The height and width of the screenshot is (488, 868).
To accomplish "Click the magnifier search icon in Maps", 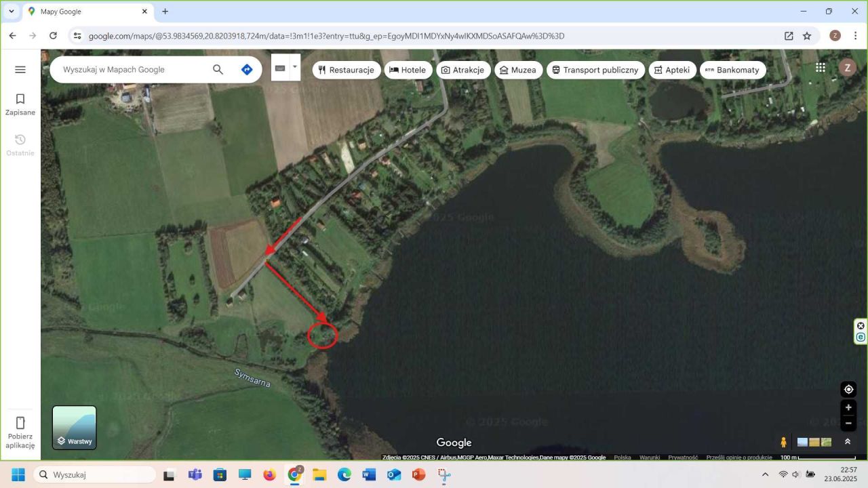I will tap(218, 69).
